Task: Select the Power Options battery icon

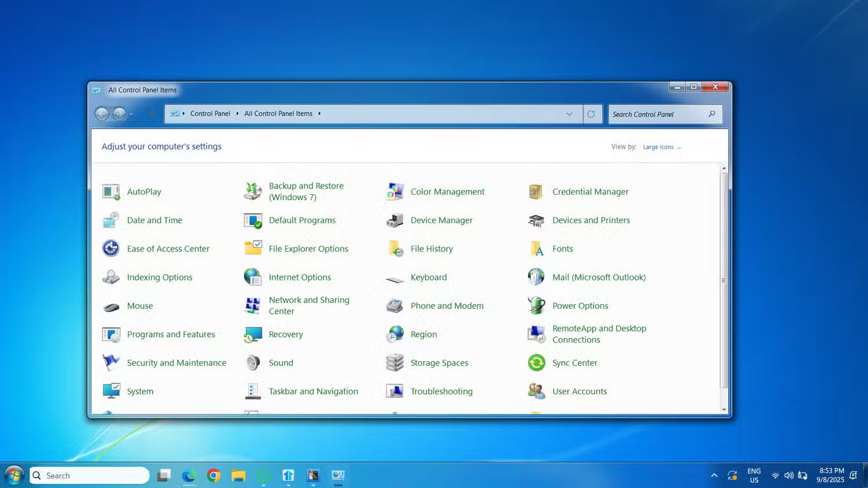Action: pyautogui.click(x=536, y=305)
